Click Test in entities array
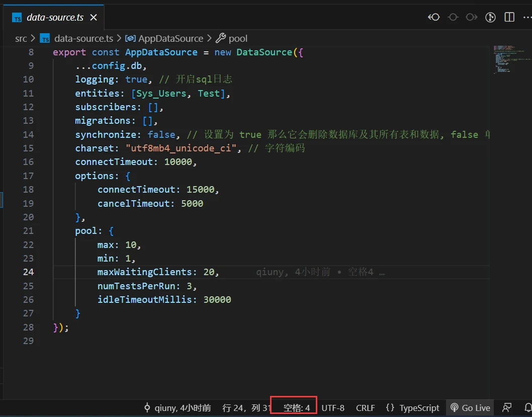The height and width of the screenshot is (417, 532). pyautogui.click(x=209, y=93)
